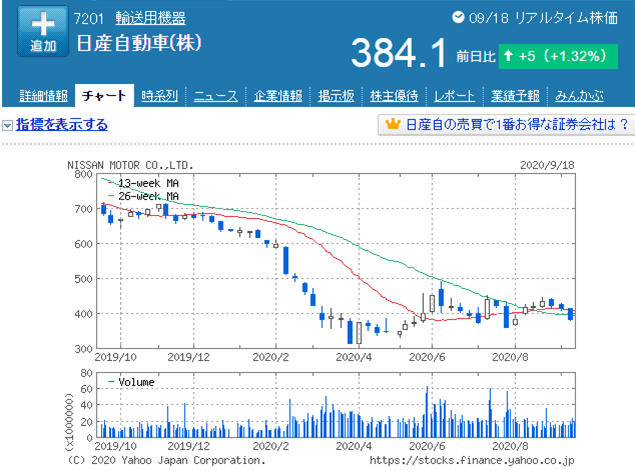Image resolution: width=635 pixels, height=470 pixels.
Task: Click the crown icon in the broker banner
Action: [x=392, y=123]
